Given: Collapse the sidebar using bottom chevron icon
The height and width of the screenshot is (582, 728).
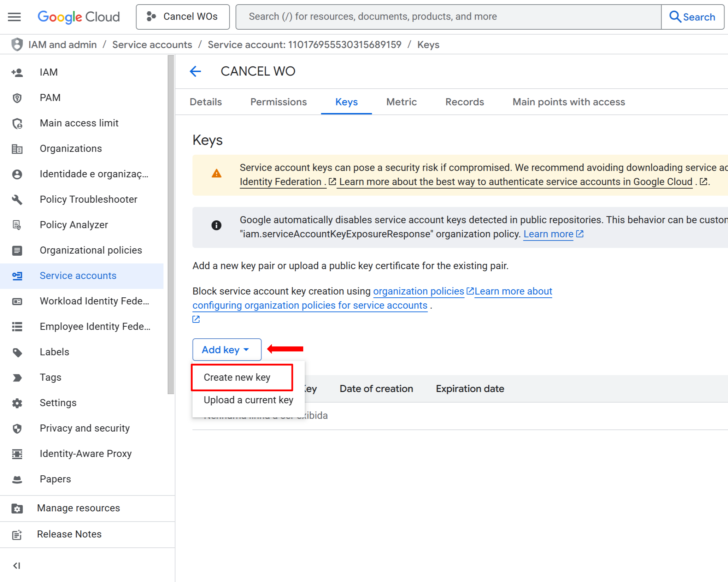Looking at the screenshot, I should click(17, 565).
